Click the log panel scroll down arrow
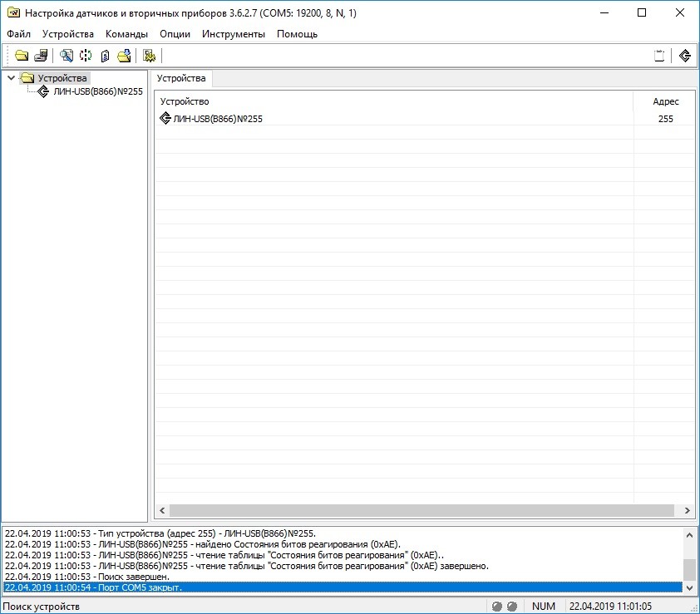 (689, 587)
